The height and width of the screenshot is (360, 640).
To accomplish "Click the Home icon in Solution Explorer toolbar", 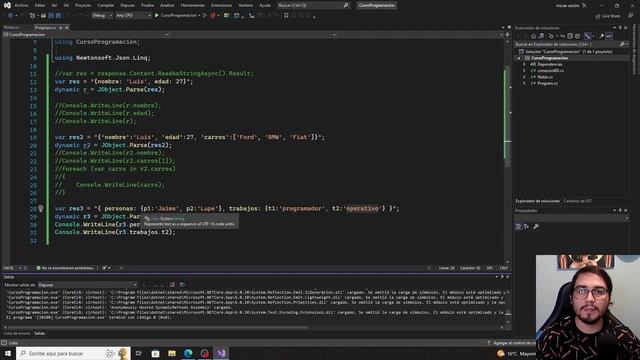I will coord(533,36).
